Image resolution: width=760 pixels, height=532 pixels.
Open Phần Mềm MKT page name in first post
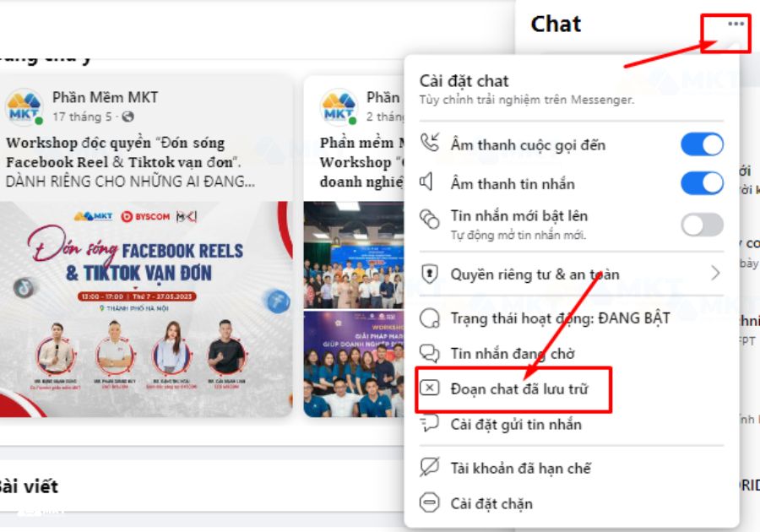click(106, 97)
